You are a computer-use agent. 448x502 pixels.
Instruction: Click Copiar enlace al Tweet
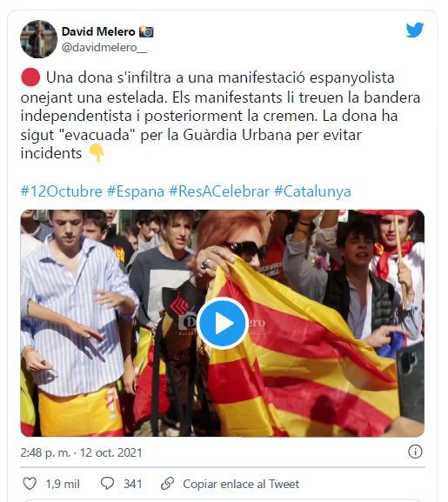click(x=241, y=484)
